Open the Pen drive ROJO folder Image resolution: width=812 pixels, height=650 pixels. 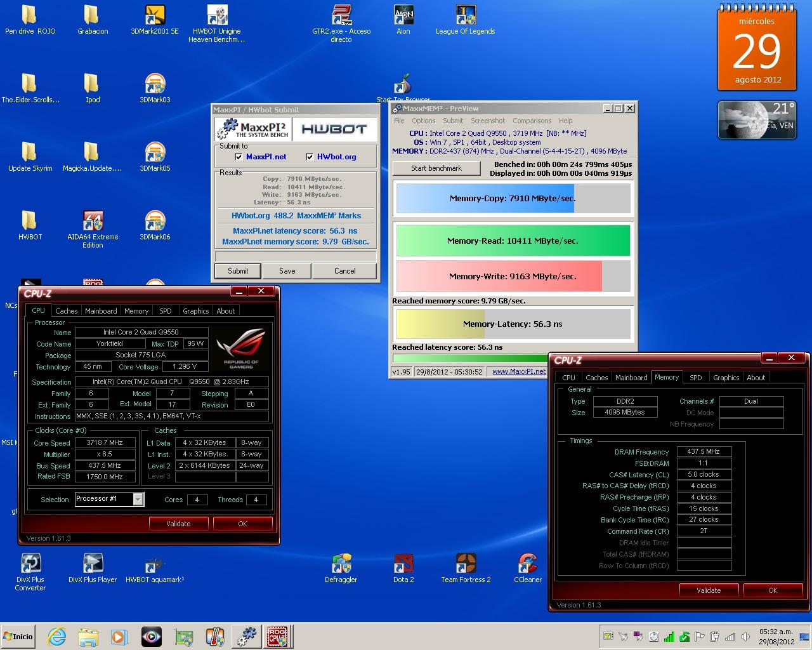point(29,20)
